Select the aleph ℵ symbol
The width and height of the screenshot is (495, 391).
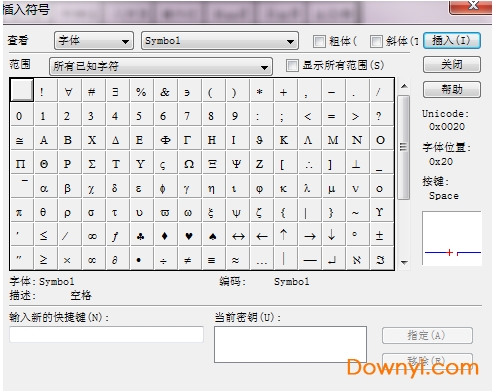357,259
